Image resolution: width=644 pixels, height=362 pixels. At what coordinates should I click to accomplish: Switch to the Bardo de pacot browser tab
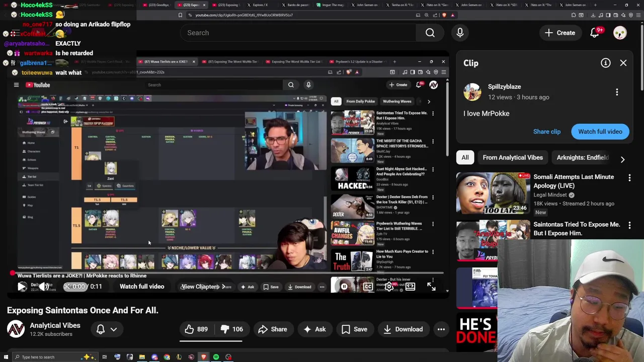tap(295, 5)
